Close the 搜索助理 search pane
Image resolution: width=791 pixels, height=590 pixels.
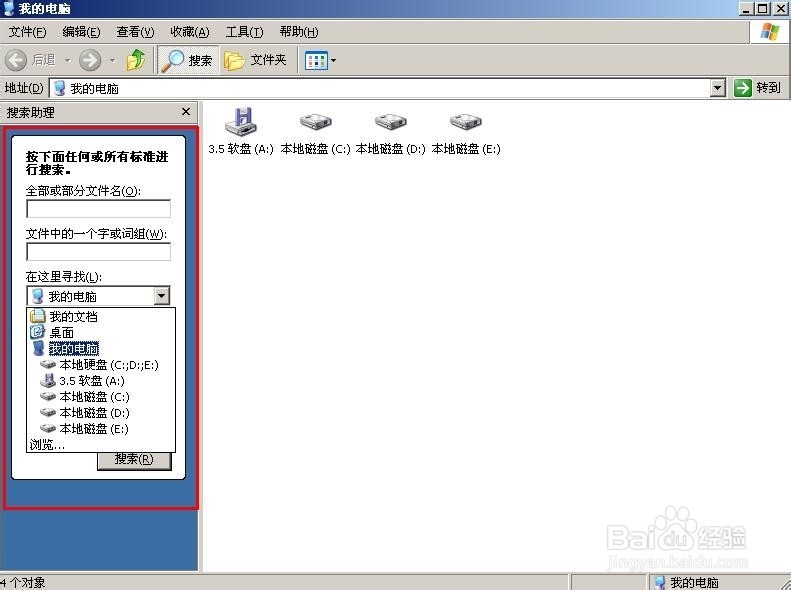(x=186, y=111)
